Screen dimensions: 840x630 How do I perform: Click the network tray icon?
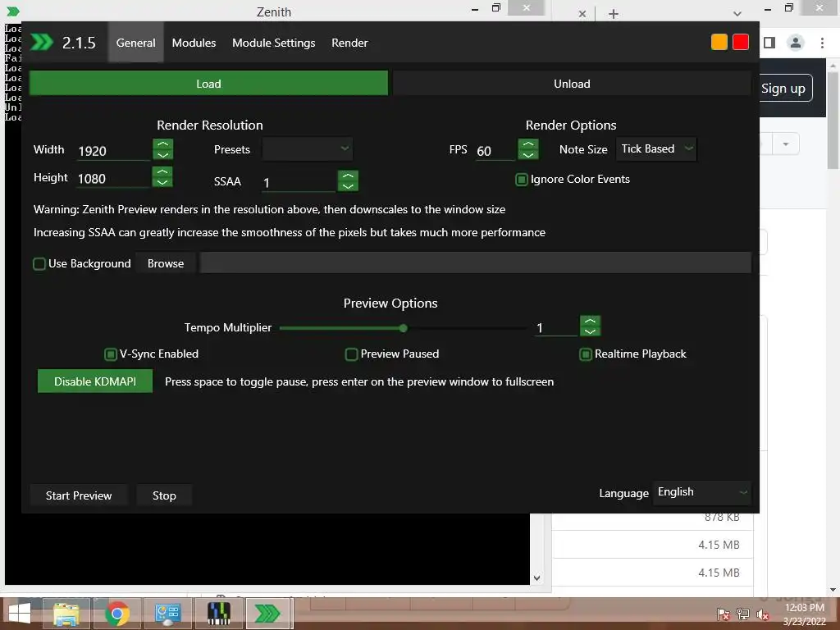click(x=743, y=614)
